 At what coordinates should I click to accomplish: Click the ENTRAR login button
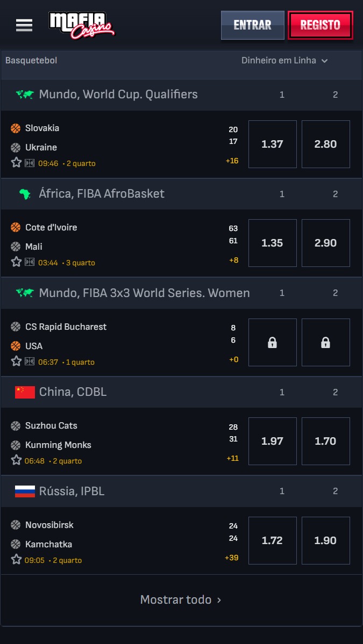tap(252, 25)
